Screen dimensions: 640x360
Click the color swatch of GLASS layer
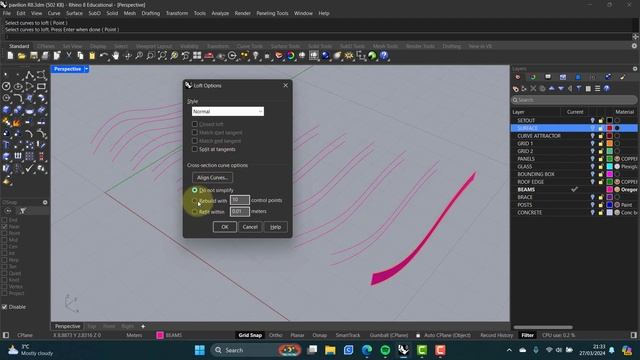tap(609, 167)
